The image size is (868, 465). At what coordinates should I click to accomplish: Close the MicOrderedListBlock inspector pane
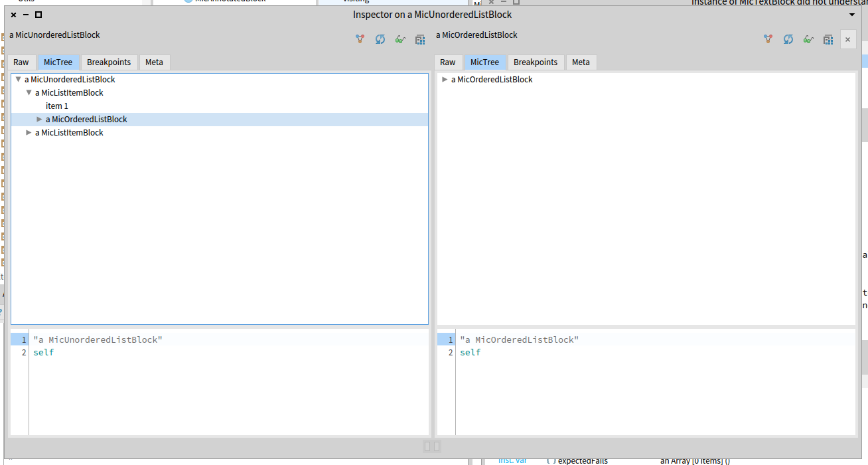click(847, 40)
